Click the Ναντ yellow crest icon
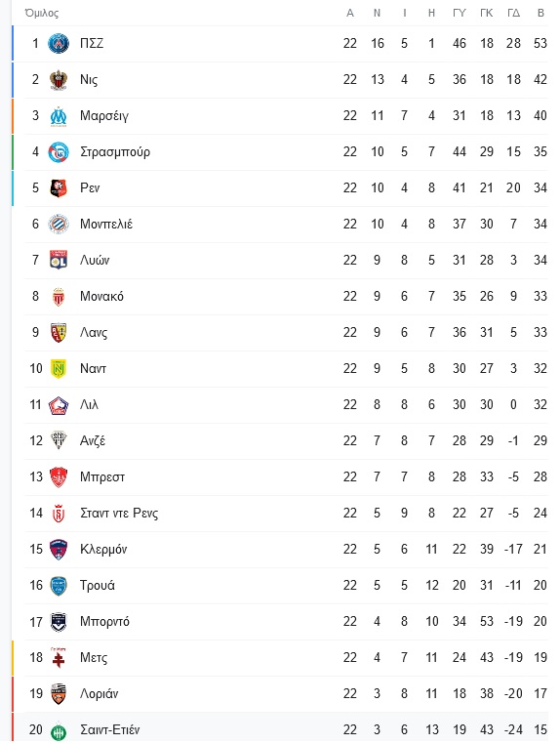The height and width of the screenshot is (744, 560). click(59, 369)
